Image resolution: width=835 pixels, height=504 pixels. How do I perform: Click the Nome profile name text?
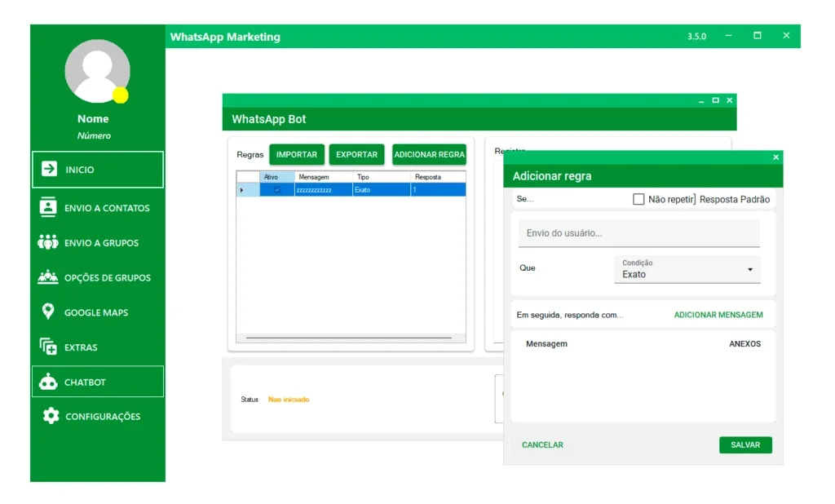click(93, 119)
